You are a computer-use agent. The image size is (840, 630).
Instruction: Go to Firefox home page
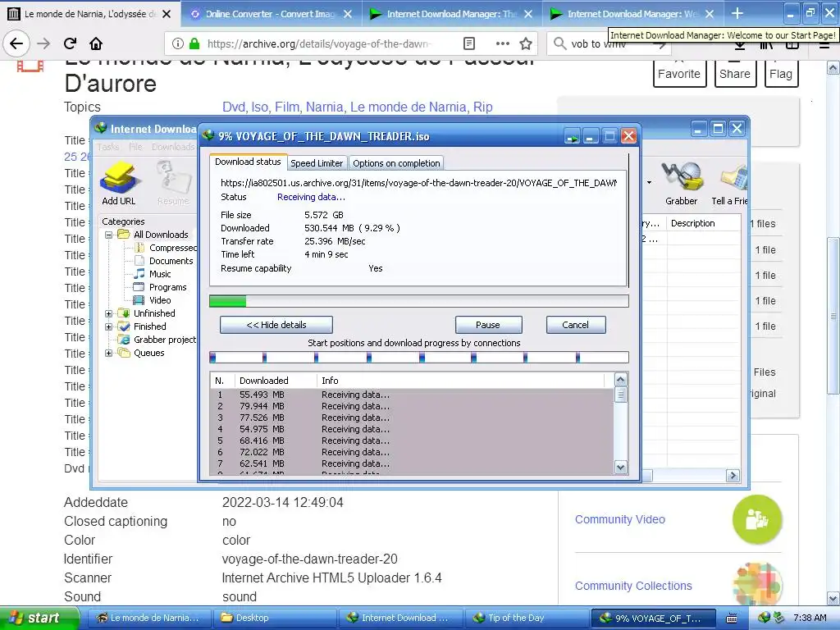point(96,43)
